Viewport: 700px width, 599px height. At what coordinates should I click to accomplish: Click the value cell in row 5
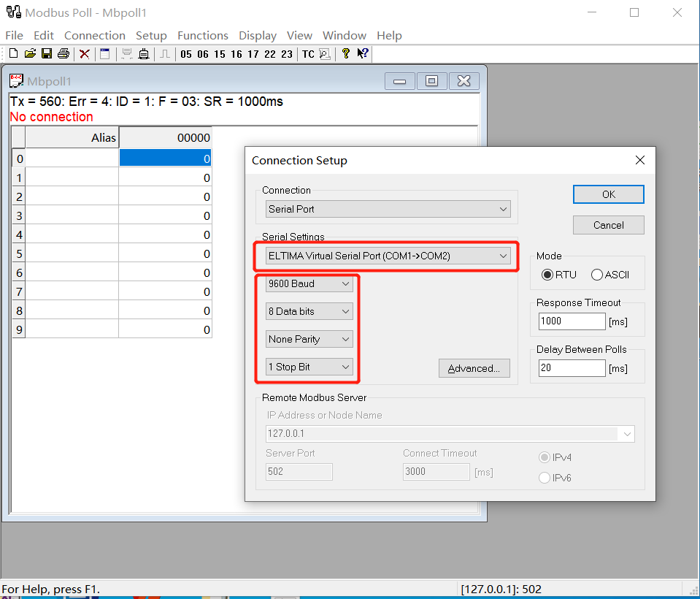pyautogui.click(x=165, y=253)
